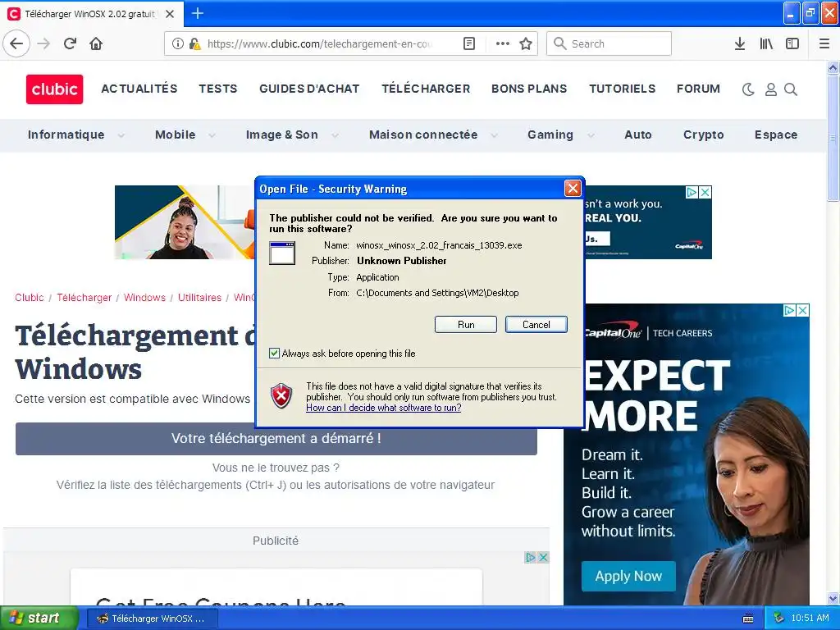
Task: Expand the Gaming dropdown
Action: (591, 135)
